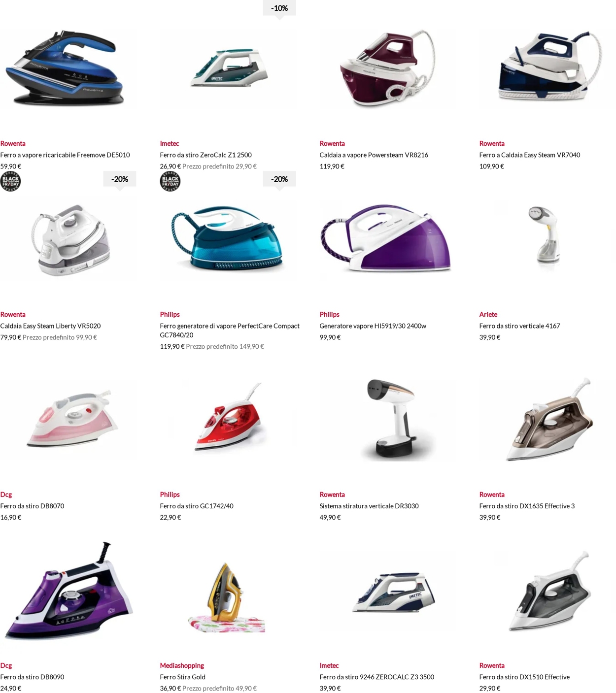Open Ferro da stiro DX1635 Effective 3
Screen dimensions: 616x693
(527, 506)
